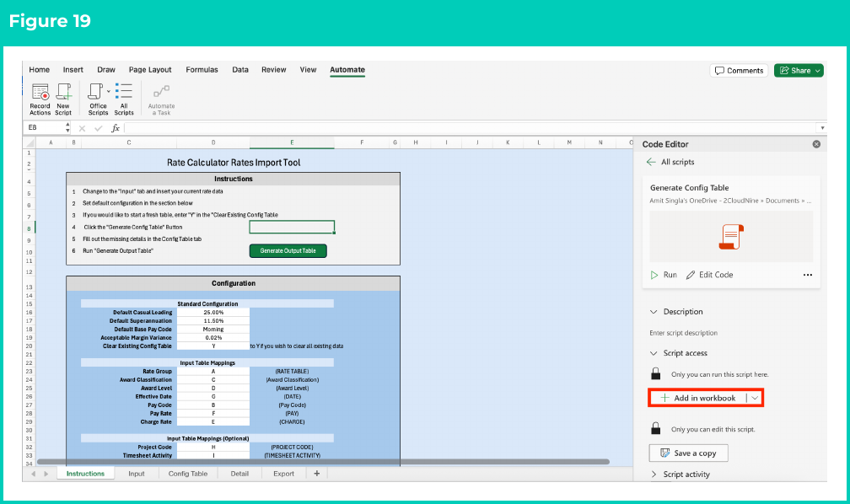Create a New Script
This screenshot has width=850, height=504.
click(x=63, y=99)
